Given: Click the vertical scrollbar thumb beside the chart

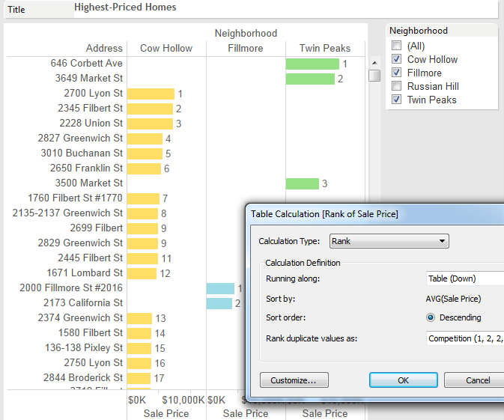Looking at the screenshot, I should coord(374,76).
